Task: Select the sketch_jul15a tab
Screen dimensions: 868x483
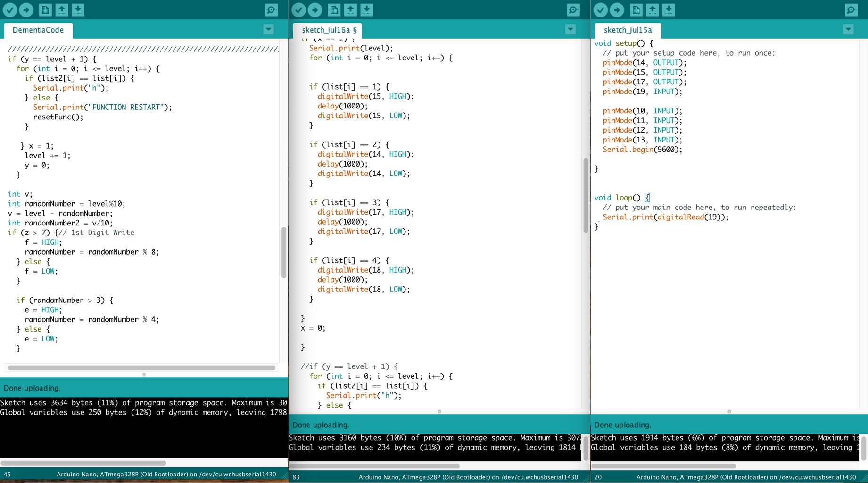Action: click(x=628, y=30)
